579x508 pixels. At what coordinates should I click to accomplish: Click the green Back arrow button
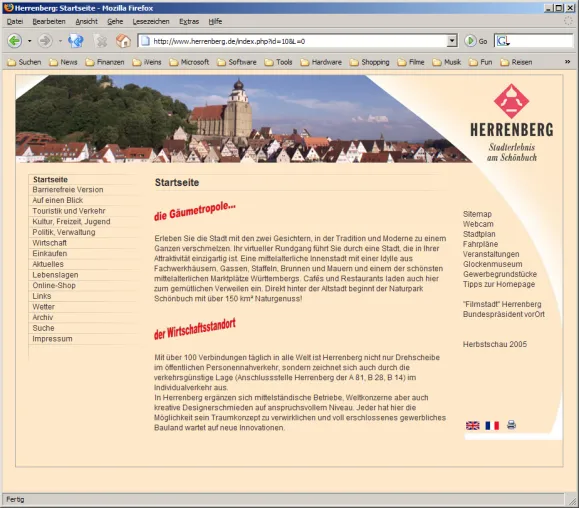[15, 41]
